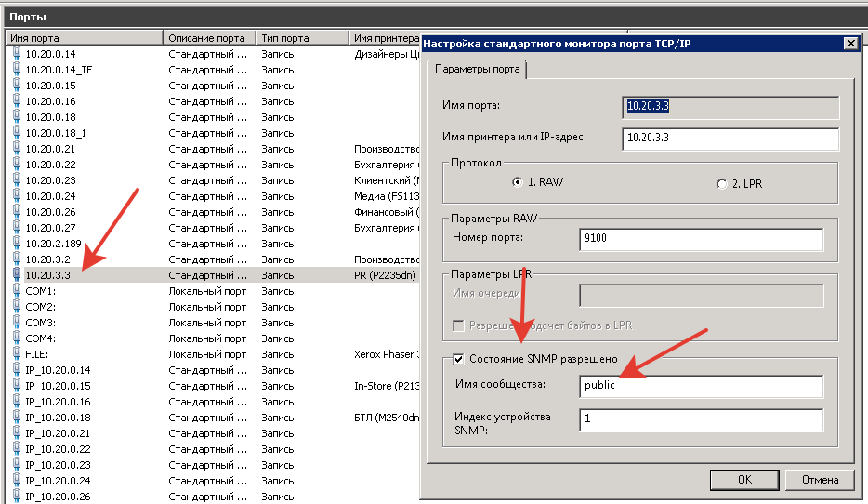Image resolution: width=868 pixels, height=504 pixels.
Task: Select highlighted port icon for 10.20.3.3
Action: (x=17, y=274)
